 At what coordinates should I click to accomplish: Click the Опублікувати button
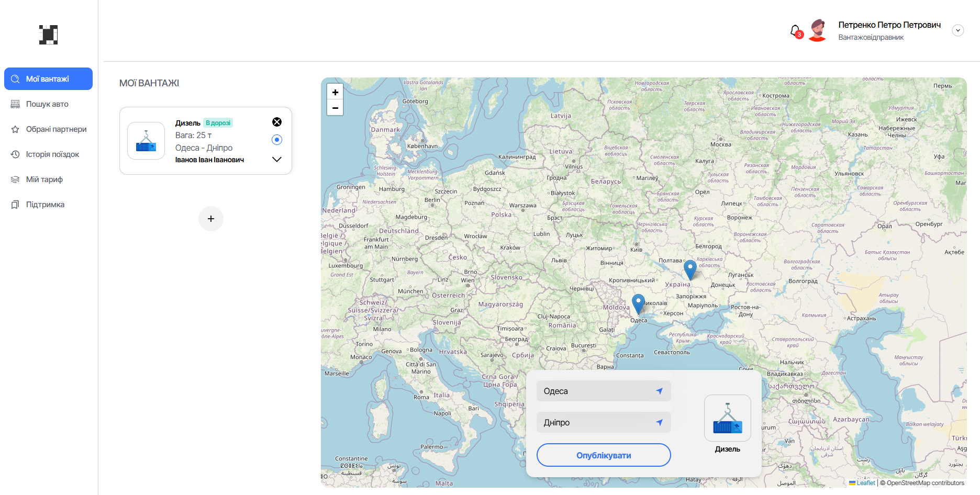(604, 455)
